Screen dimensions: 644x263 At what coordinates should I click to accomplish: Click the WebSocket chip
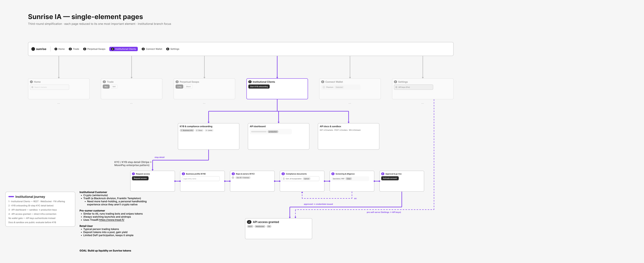260,226
